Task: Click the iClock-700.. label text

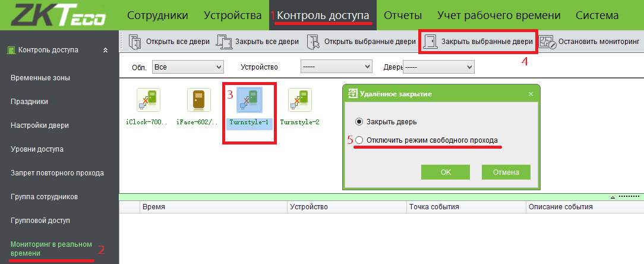Action: (148, 122)
